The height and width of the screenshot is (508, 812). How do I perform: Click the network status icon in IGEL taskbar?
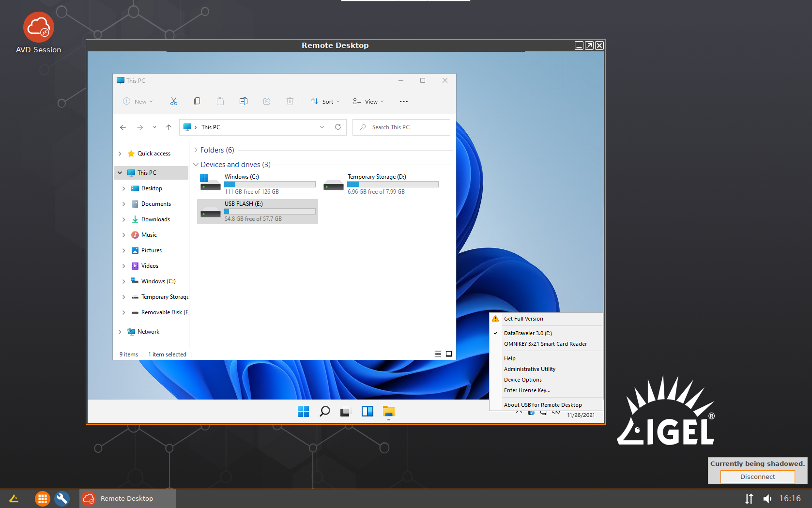coord(749,498)
